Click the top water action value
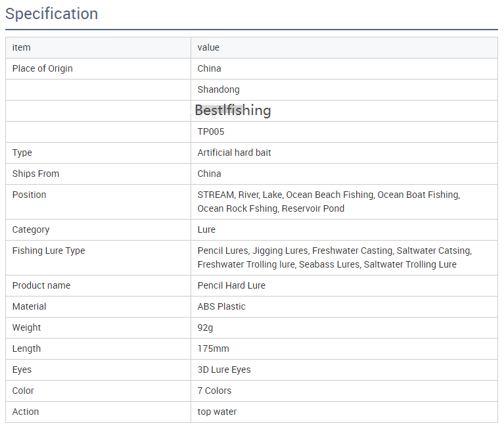This screenshot has width=504, height=430. 217,412
